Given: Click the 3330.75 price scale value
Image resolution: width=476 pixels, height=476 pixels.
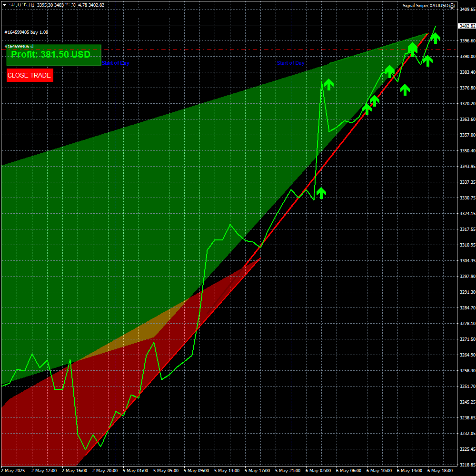Looking at the screenshot, I should click(x=467, y=198).
